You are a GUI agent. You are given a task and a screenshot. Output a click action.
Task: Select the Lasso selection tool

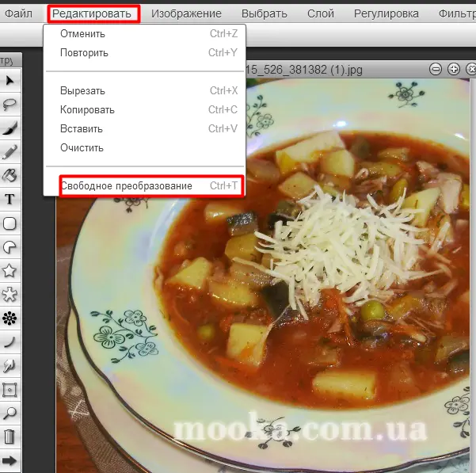tap(10, 105)
